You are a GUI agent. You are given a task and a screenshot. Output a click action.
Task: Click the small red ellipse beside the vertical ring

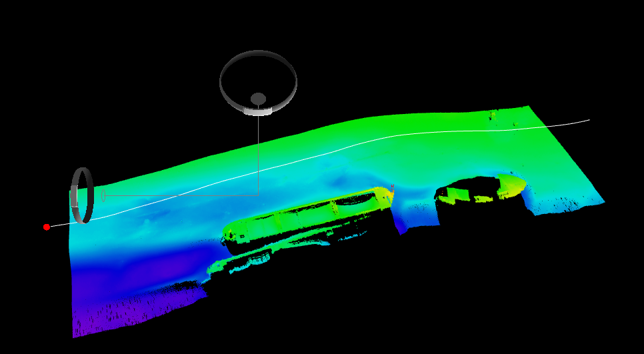(x=103, y=195)
